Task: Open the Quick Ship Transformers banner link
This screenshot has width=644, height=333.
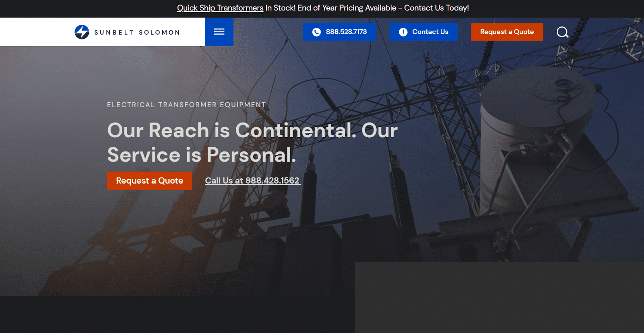Action: (x=220, y=8)
